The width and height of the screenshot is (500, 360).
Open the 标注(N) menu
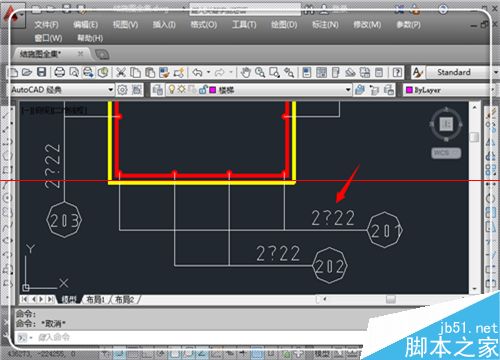click(x=325, y=25)
